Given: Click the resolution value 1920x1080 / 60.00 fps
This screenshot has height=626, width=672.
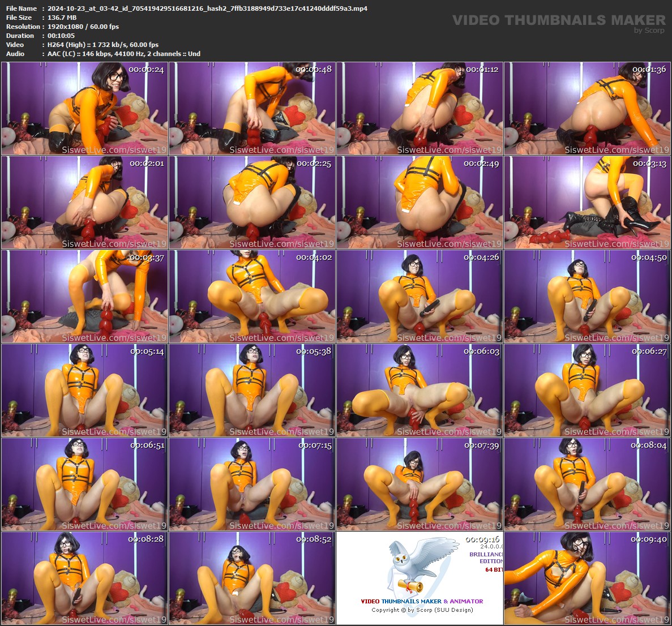Looking at the screenshot, I should 83,27.
